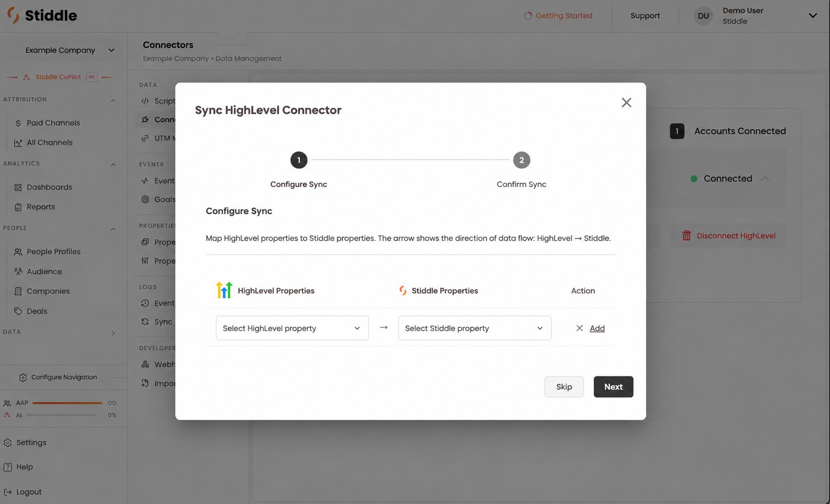This screenshot has height=504, width=830.
Task: Open All Channels
Action: coord(50,142)
